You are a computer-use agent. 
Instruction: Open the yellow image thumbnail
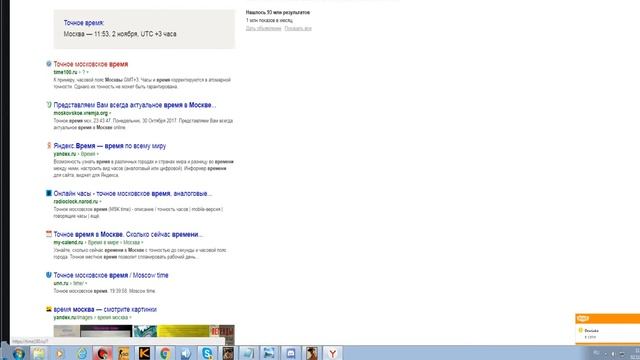[183, 331]
